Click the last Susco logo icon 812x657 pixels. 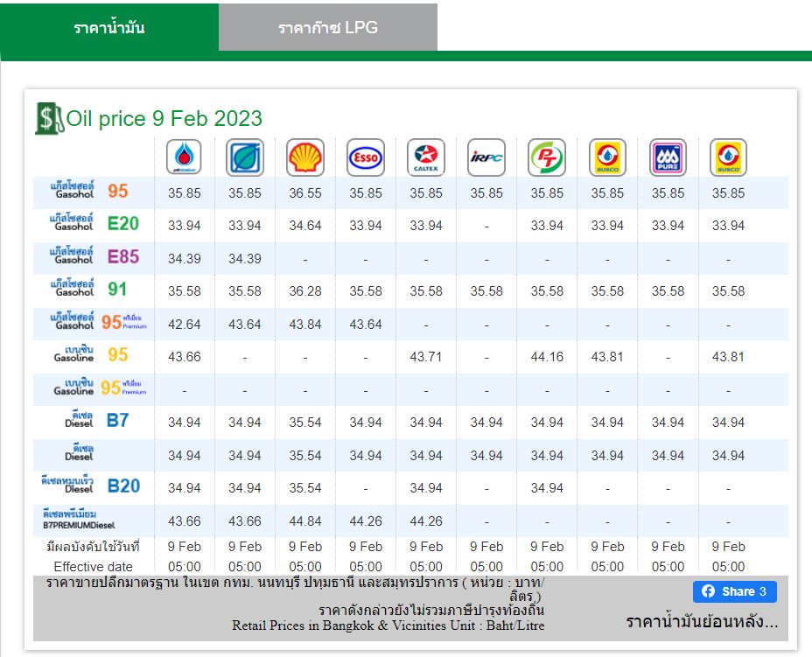(x=728, y=157)
